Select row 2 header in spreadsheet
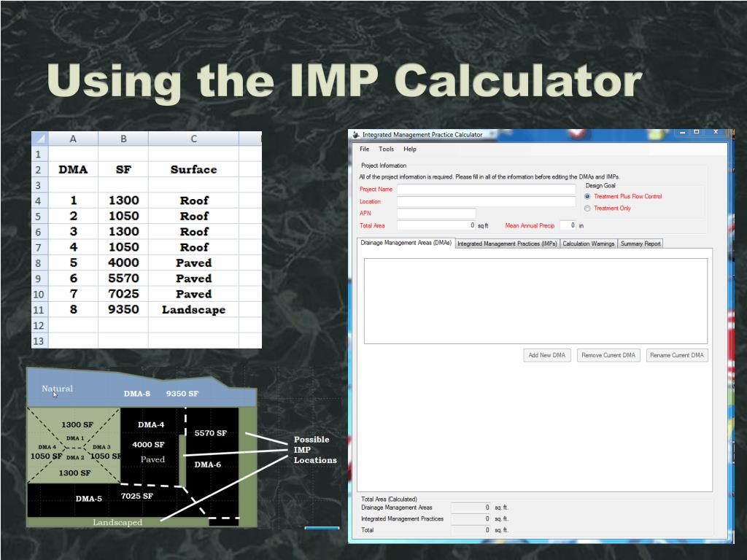Image resolution: width=747 pixels, height=560 pixels. (39, 170)
